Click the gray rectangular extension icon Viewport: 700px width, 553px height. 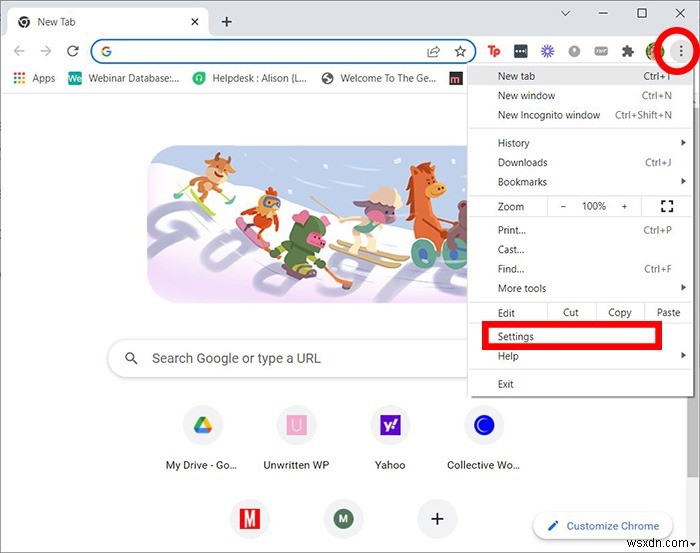(x=601, y=51)
